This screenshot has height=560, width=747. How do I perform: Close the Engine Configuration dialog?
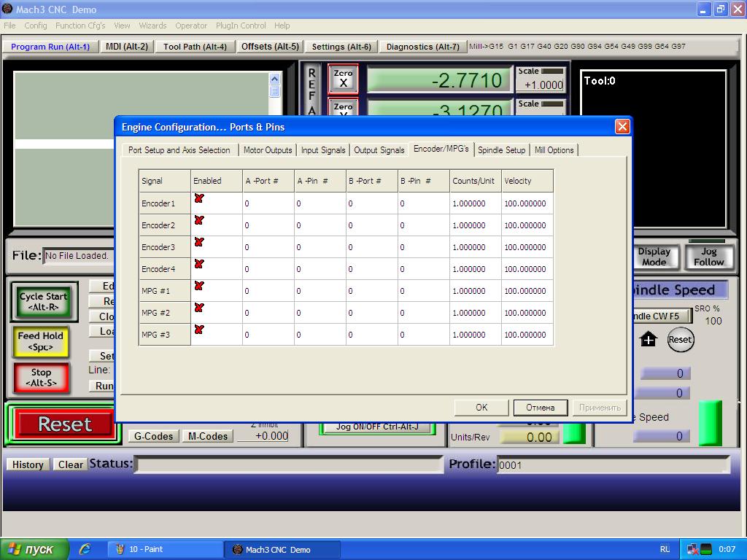(x=622, y=127)
